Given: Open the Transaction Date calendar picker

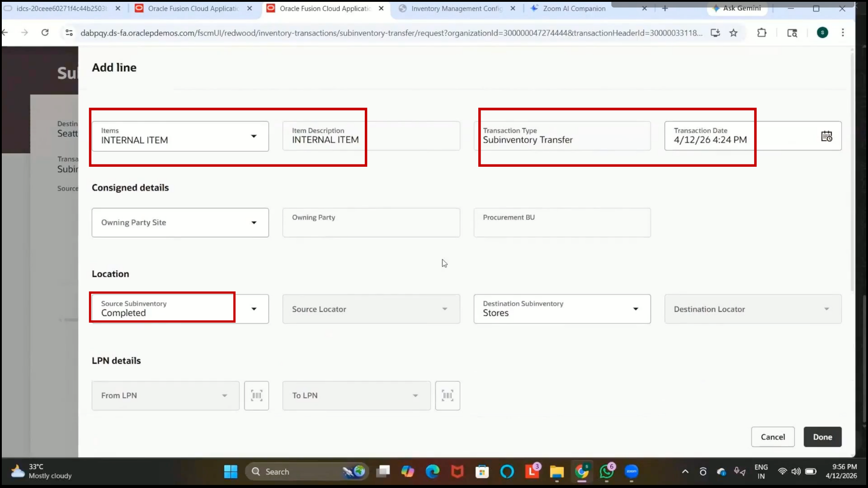Looking at the screenshot, I should click(x=826, y=136).
